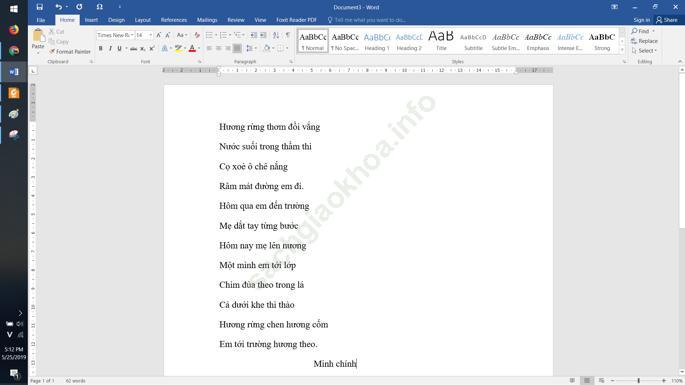Click the Undo arrow icon
This screenshot has width=685, height=385.
click(x=59, y=7)
